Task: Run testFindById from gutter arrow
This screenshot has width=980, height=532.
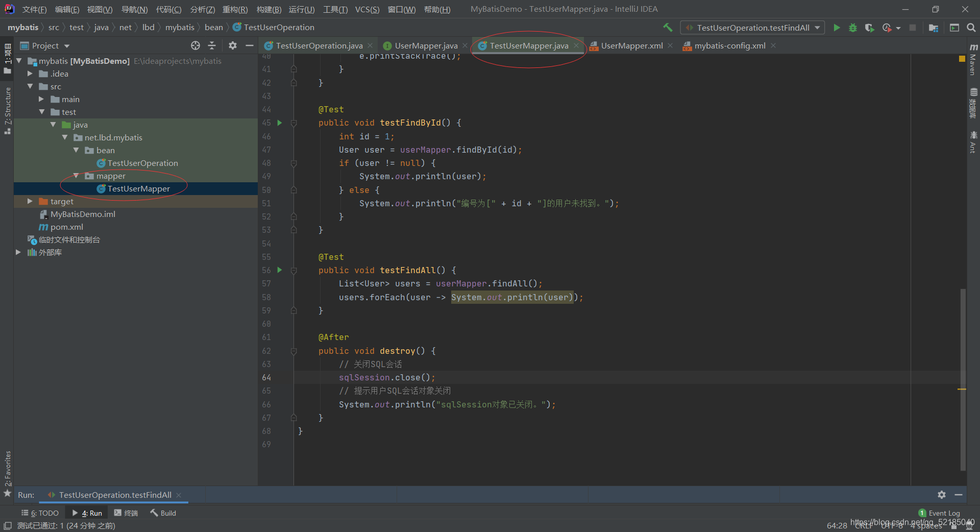Action: [x=280, y=123]
